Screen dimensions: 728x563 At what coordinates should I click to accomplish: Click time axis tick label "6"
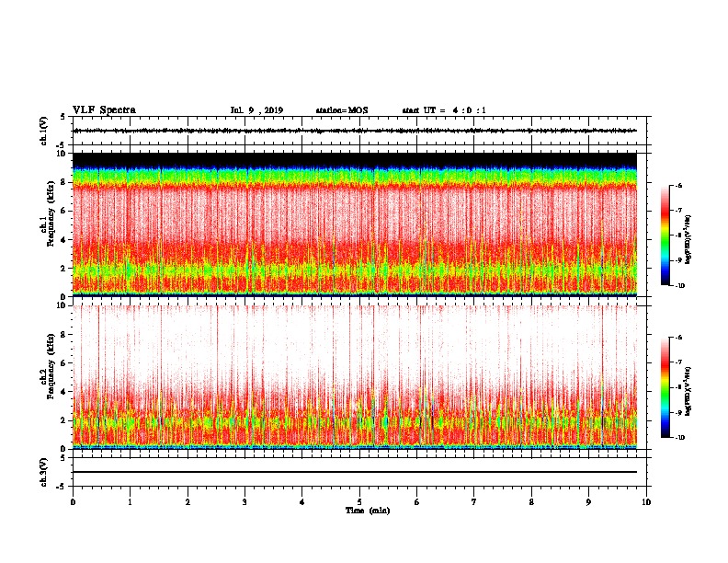coord(416,502)
